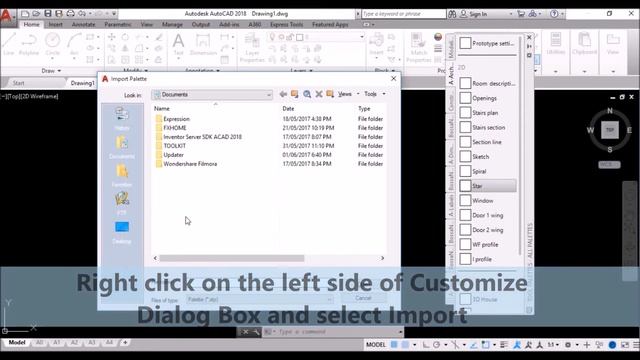Click the keyword search field

point(403,14)
